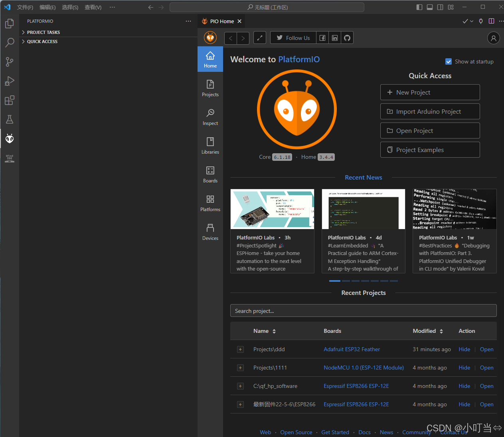
Task: Select the second news carousel indicator
Action: pyautogui.click(x=346, y=281)
